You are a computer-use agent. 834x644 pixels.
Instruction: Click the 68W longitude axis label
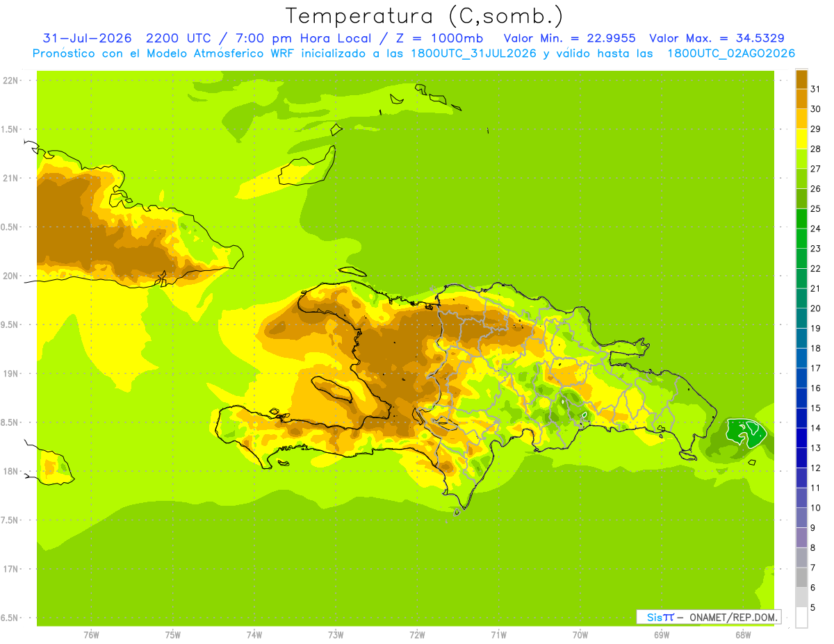click(743, 635)
